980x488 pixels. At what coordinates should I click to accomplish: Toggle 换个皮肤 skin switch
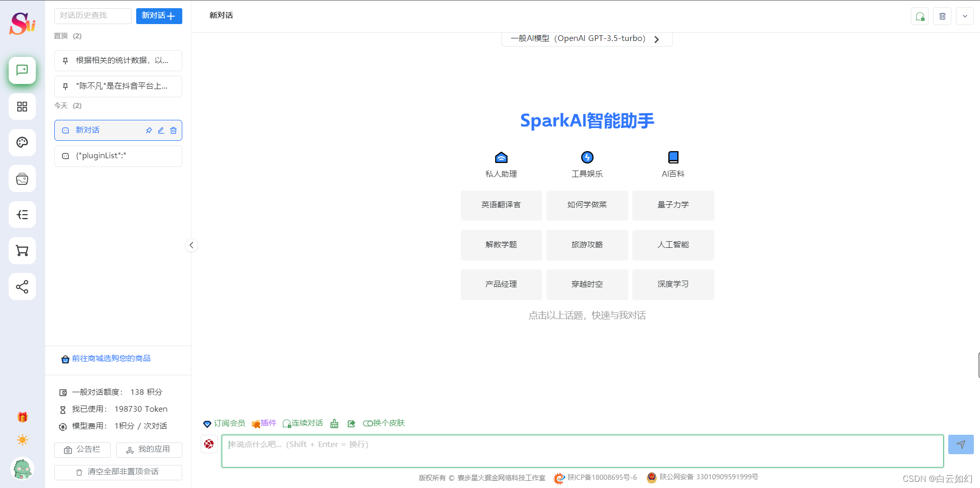pos(384,423)
